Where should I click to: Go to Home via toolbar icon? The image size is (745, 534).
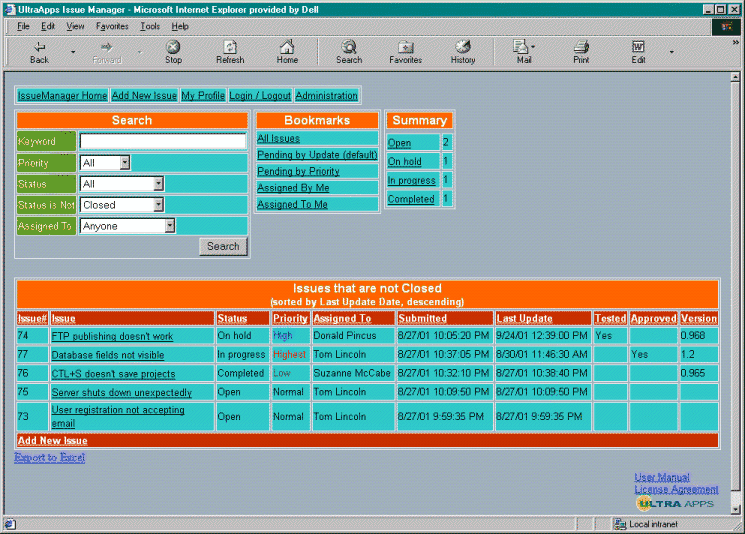point(287,52)
